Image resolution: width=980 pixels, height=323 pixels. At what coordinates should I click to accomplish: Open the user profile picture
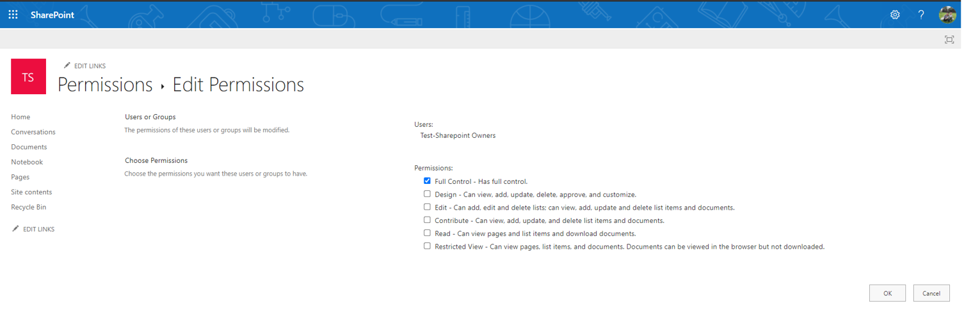click(x=947, y=15)
